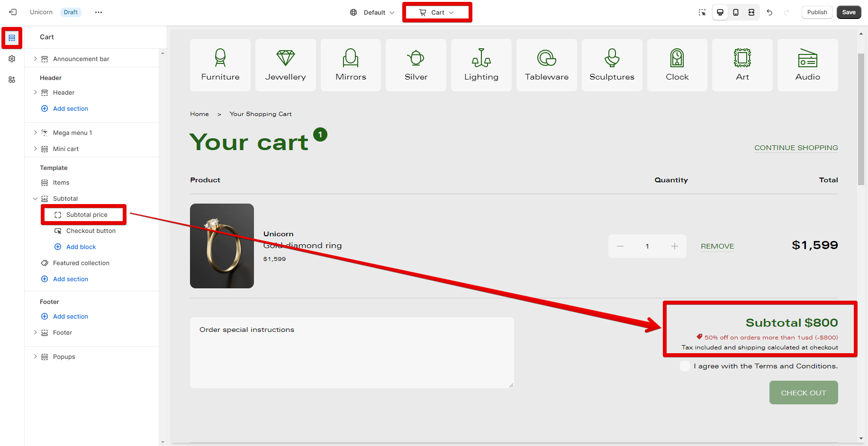This screenshot has width=868, height=446.
Task: Open the Default market dropdown
Action: 372,12
